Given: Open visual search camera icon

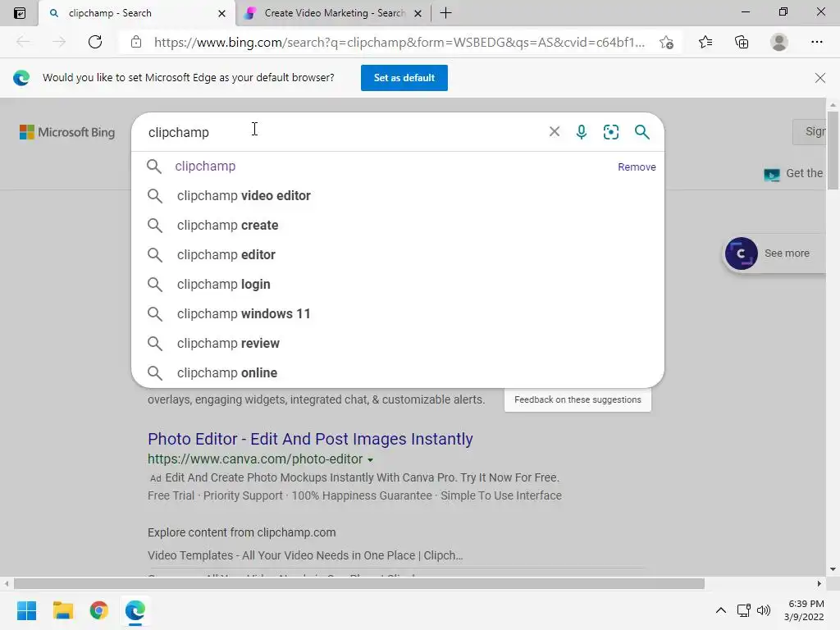Looking at the screenshot, I should point(610,132).
